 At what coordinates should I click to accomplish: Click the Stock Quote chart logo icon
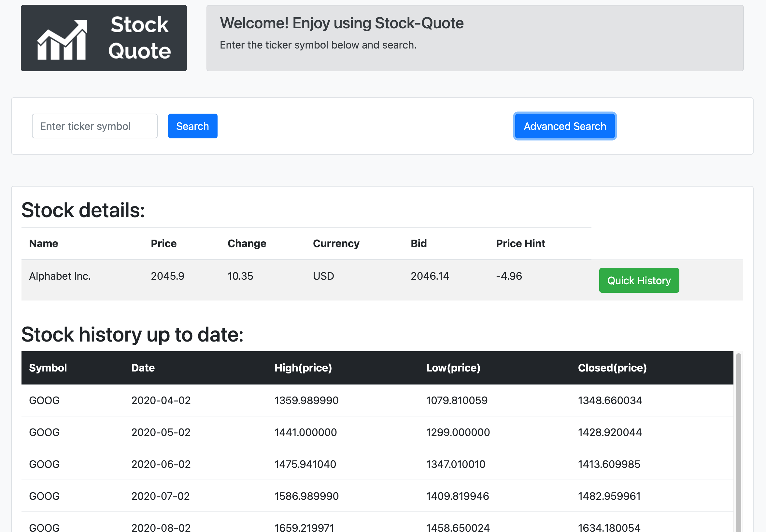62,40
